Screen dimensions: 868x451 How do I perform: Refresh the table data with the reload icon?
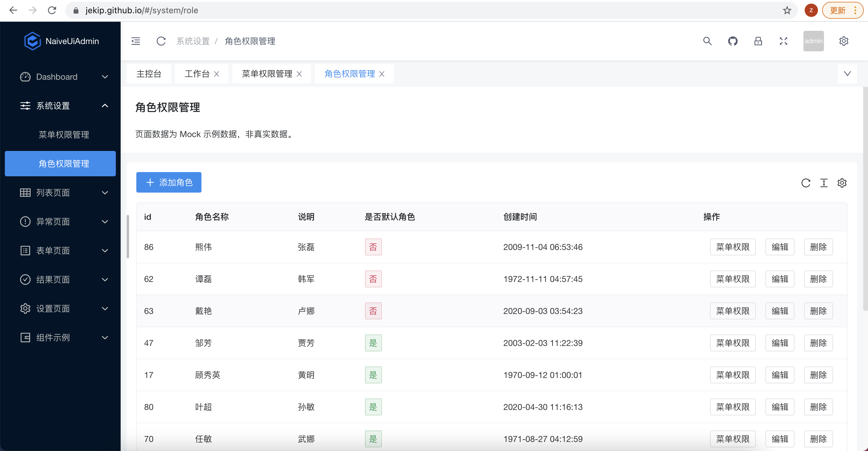(x=806, y=183)
